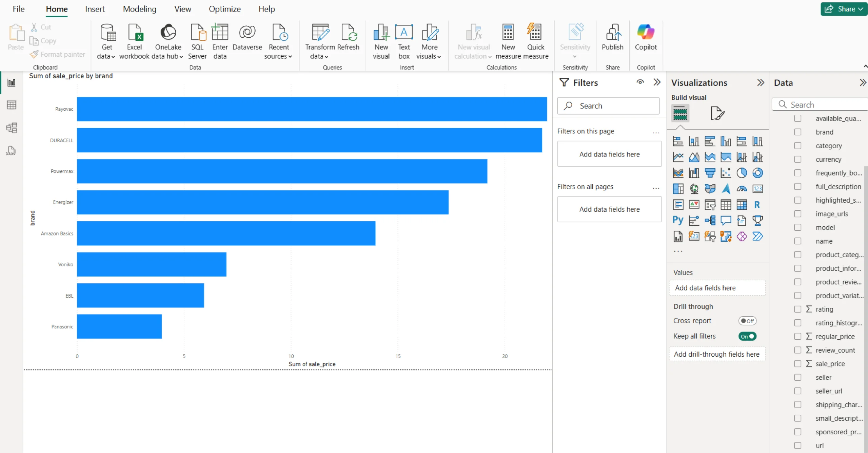Screen dimensions: 868x453
Task: Click the Rayovac bar in chart
Action: (x=312, y=109)
